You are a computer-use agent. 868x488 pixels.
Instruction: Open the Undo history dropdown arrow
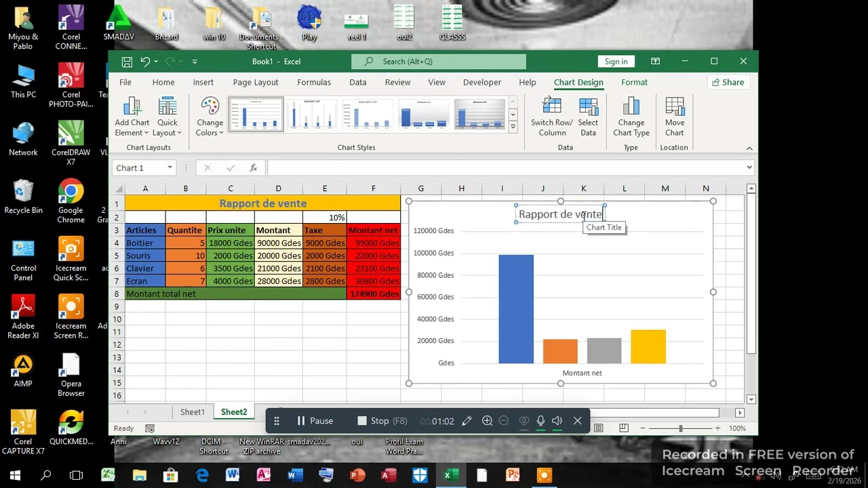click(x=156, y=62)
